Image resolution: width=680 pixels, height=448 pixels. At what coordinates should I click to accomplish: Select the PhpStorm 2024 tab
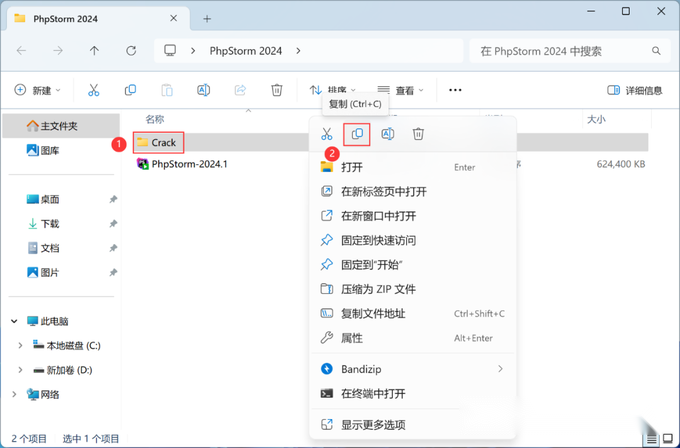(x=99, y=19)
